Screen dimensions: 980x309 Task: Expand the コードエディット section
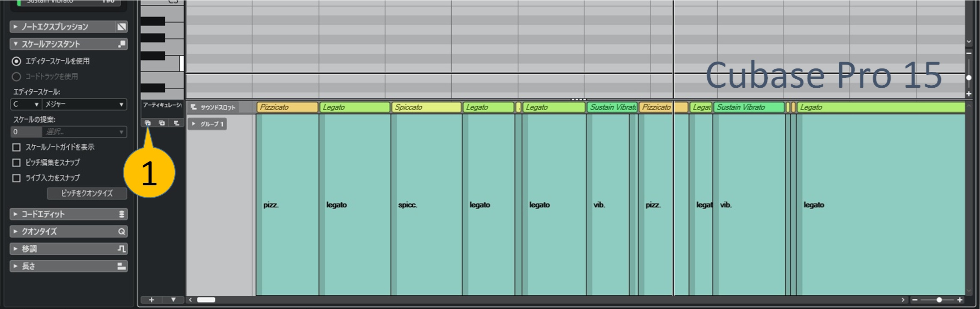(x=16, y=214)
